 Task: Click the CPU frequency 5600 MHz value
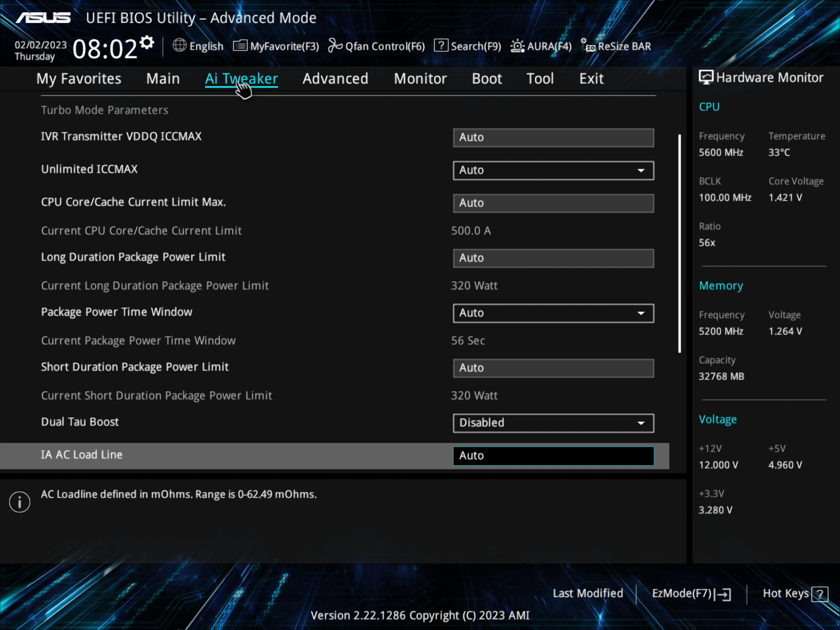pos(721,152)
